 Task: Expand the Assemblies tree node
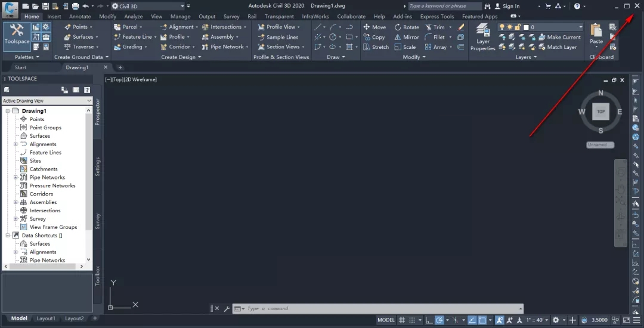pos(16,202)
